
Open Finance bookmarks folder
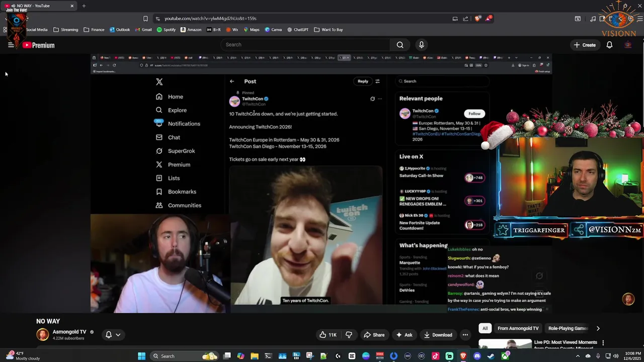(x=94, y=30)
